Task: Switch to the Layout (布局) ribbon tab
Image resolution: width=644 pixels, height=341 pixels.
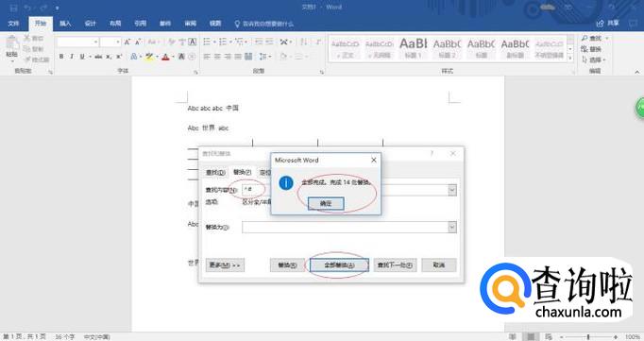Action: (x=115, y=24)
